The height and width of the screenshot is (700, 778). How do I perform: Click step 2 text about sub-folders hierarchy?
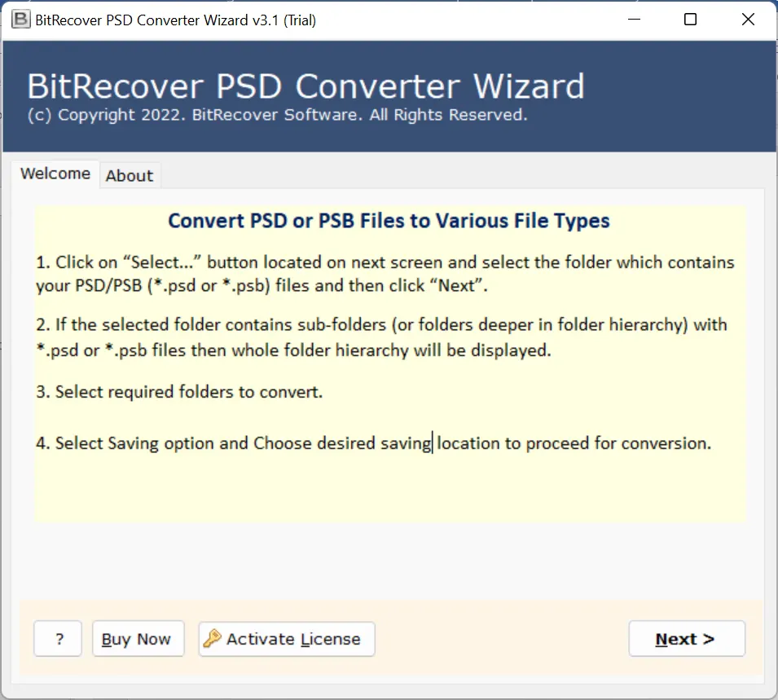pyautogui.click(x=381, y=337)
